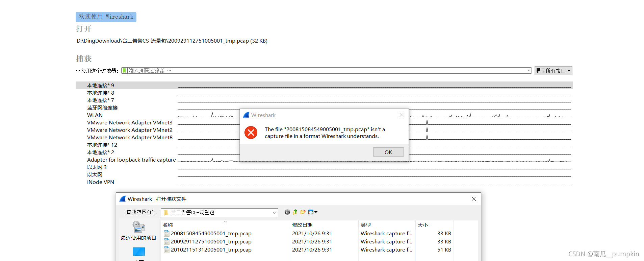644x261 pixels.
Task: Close the Wireshark error dialog
Action: (402, 115)
